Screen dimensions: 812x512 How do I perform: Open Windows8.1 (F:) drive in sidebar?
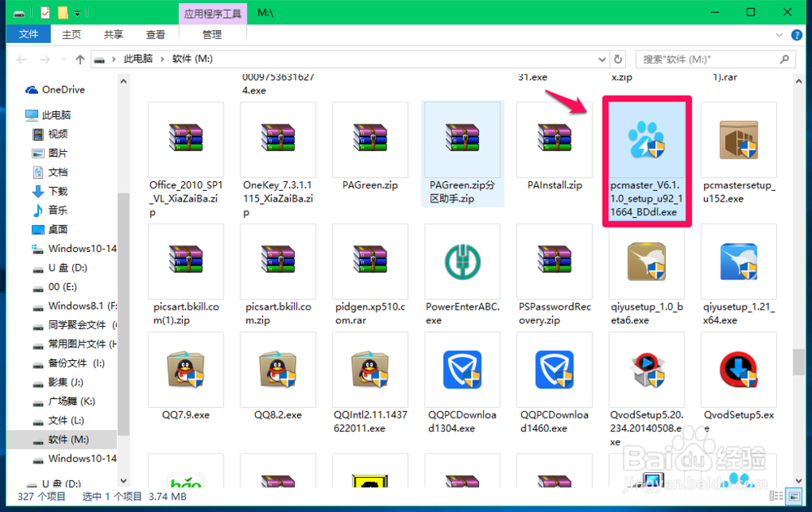pyautogui.click(x=82, y=306)
